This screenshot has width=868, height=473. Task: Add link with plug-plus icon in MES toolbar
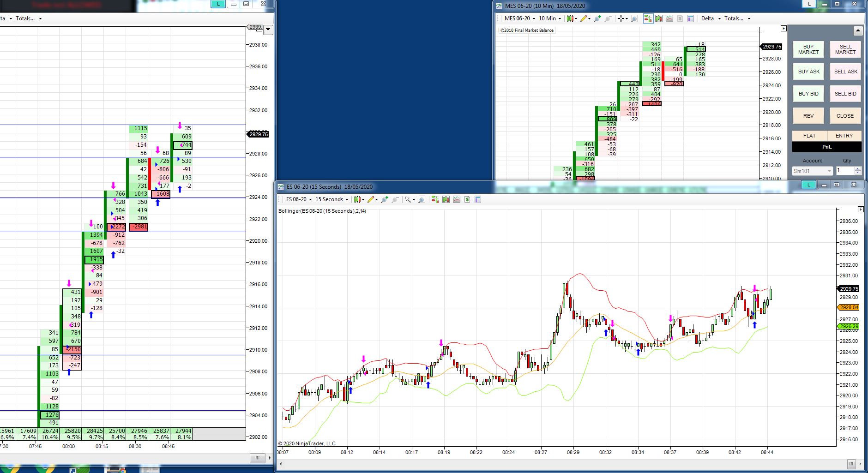(x=597, y=18)
